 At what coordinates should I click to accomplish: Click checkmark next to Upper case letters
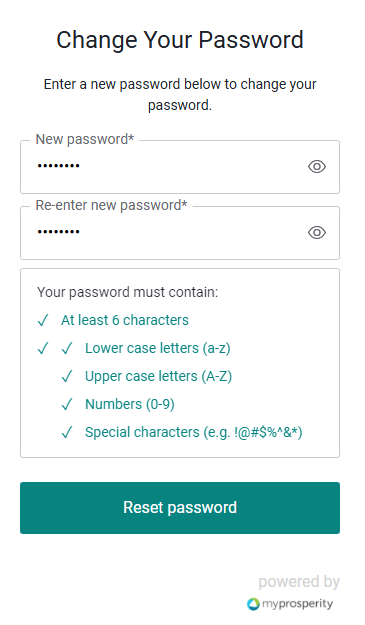point(67,376)
